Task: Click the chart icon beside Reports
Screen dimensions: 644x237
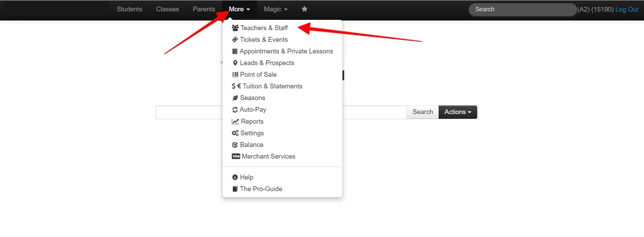Action: click(x=235, y=121)
